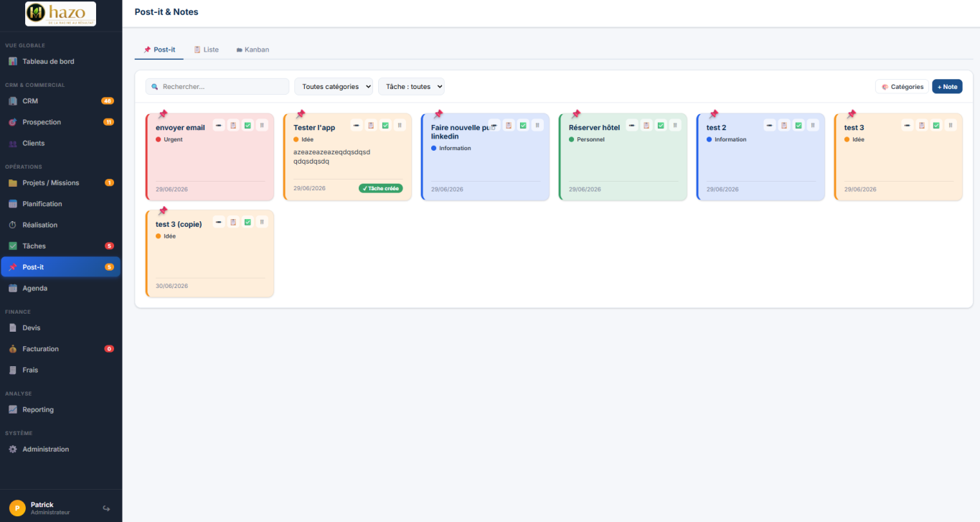The height and width of the screenshot is (522, 980).
Task: Click the green checkmark icon on Réserver hôtel note
Action: tap(661, 125)
